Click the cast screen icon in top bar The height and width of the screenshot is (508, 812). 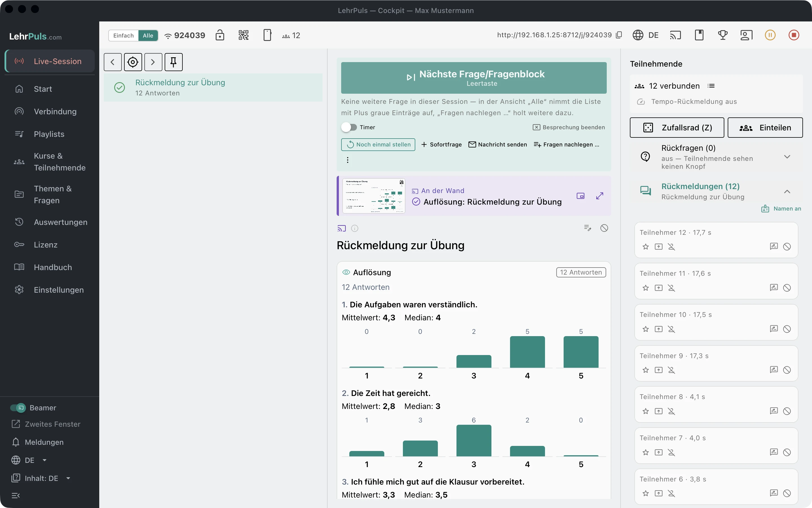pos(675,35)
